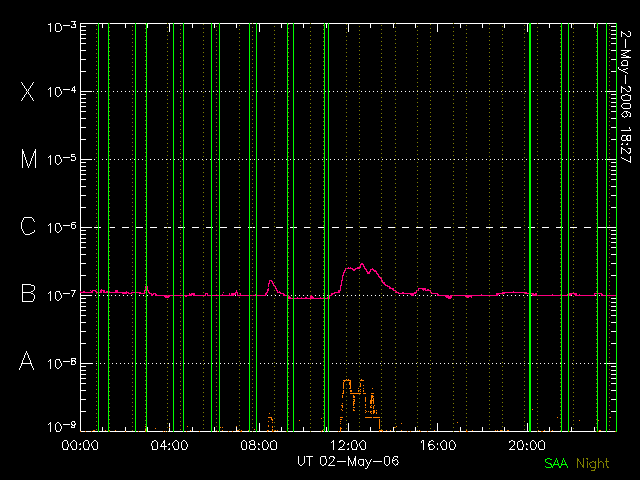
Task: Click the C flare class label
Action: (x=28, y=226)
